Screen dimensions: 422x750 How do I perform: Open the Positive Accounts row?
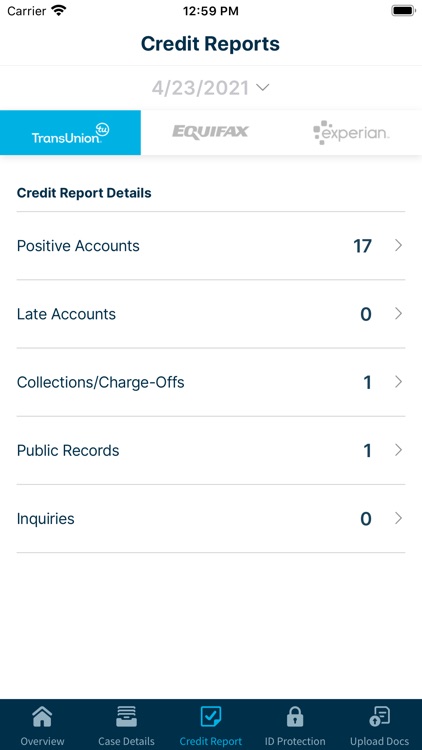click(211, 246)
